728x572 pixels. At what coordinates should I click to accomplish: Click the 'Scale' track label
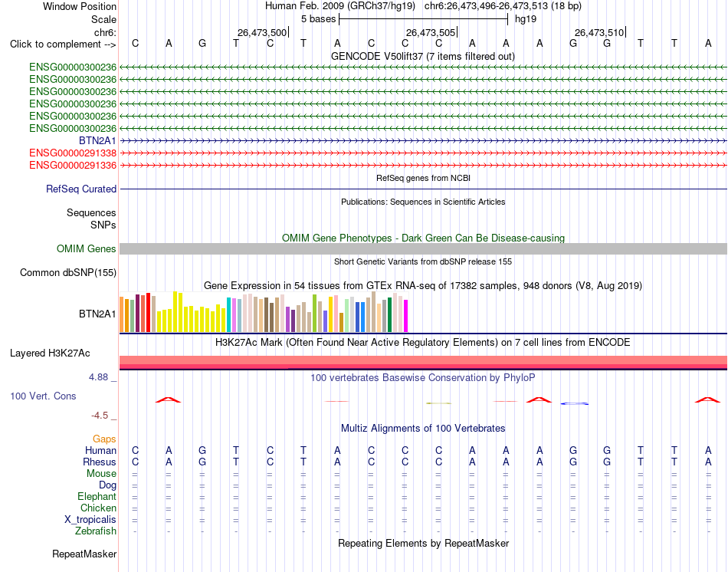(x=103, y=19)
